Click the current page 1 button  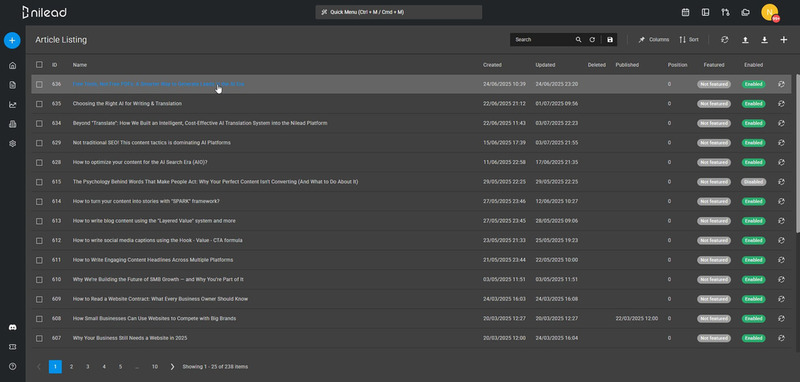55,367
